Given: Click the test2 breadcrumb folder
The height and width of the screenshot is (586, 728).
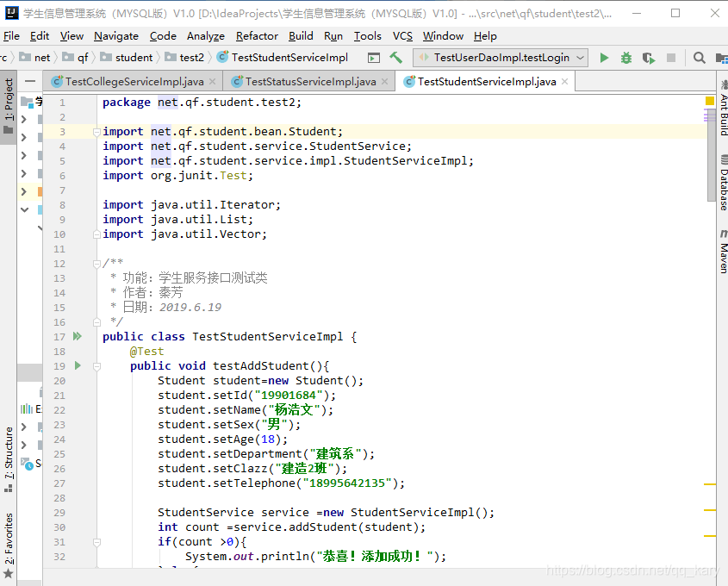Looking at the screenshot, I should tap(184, 58).
